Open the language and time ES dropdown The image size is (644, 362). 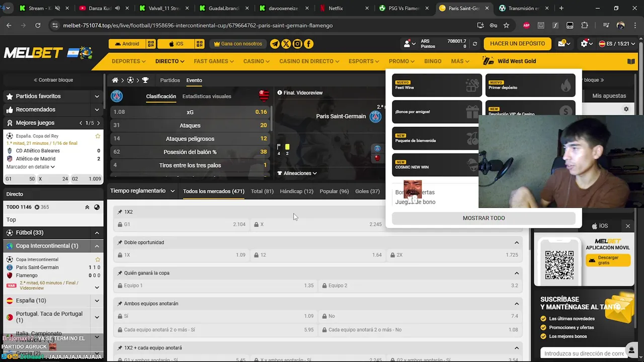[616, 44]
